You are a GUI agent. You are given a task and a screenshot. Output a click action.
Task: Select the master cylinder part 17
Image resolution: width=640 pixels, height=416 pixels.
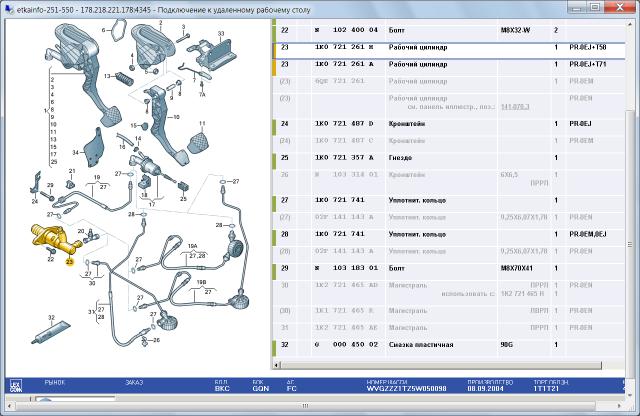pyautogui.click(x=148, y=166)
